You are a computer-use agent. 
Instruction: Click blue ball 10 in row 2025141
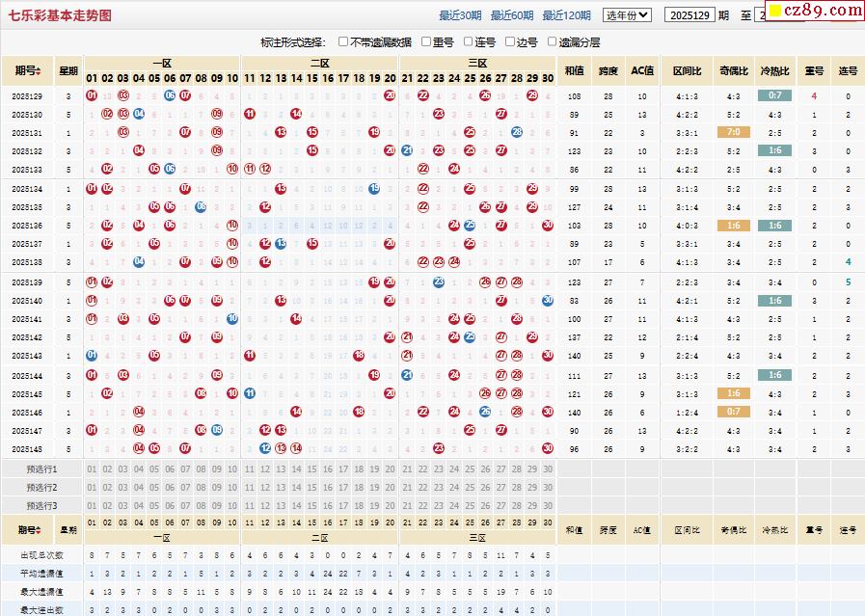232,319
